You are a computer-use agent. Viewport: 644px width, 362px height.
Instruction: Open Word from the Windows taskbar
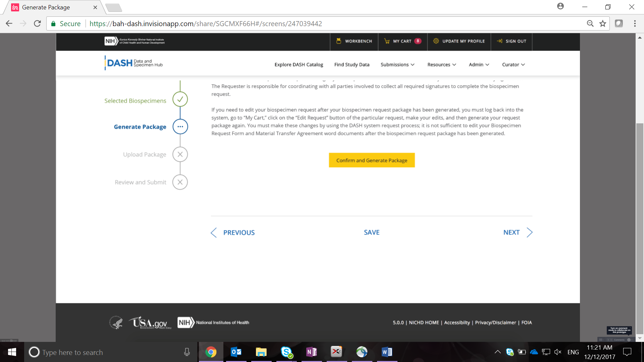point(387,352)
